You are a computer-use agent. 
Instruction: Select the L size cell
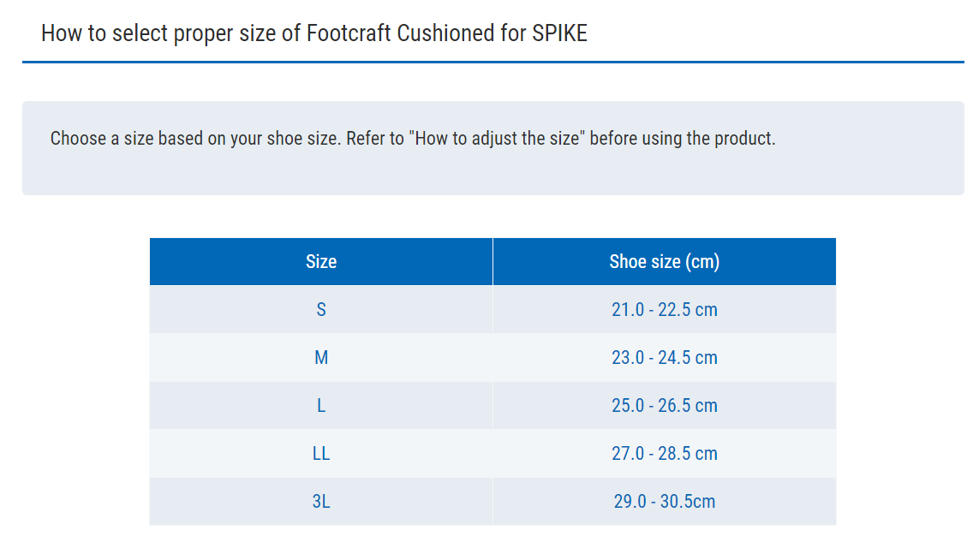click(321, 406)
